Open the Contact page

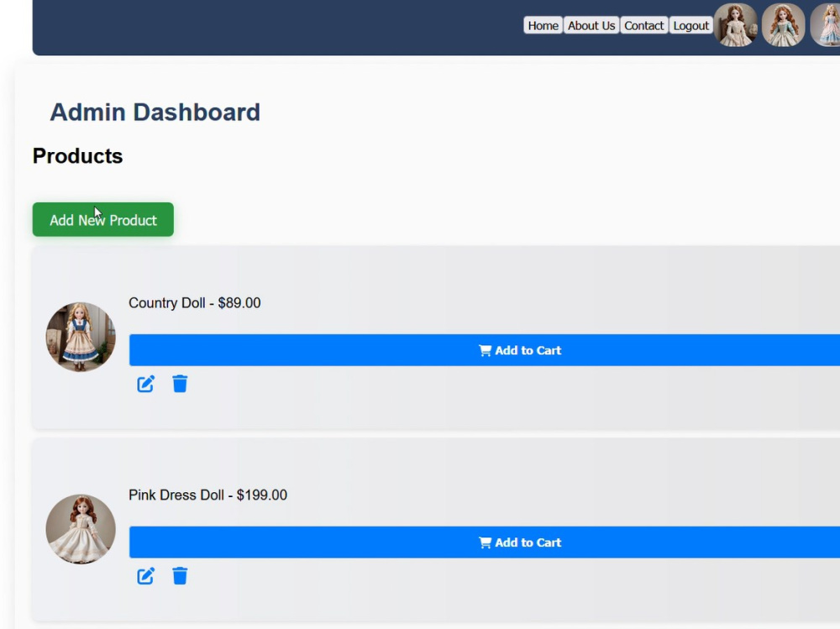coord(644,25)
